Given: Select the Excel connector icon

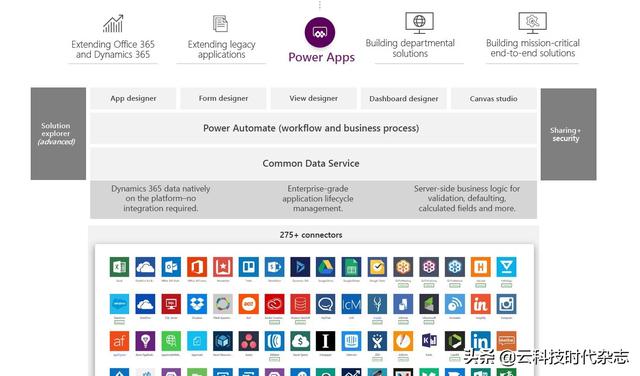Looking at the screenshot, I should coord(120,267).
